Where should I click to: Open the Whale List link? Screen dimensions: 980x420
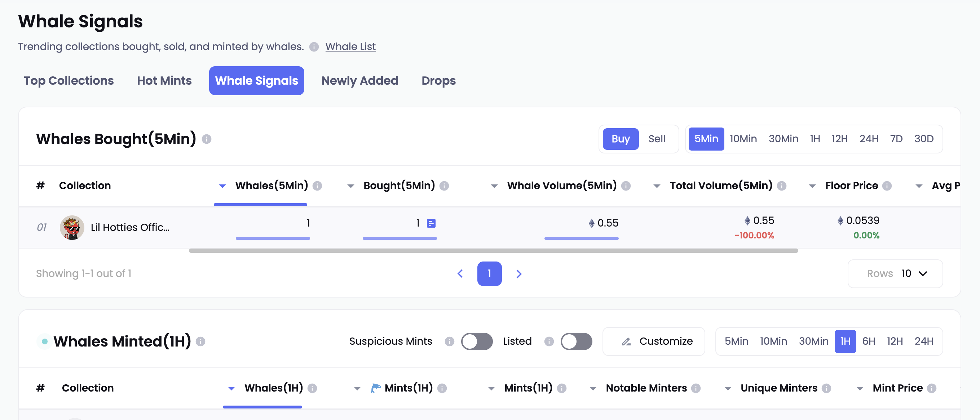tap(350, 46)
